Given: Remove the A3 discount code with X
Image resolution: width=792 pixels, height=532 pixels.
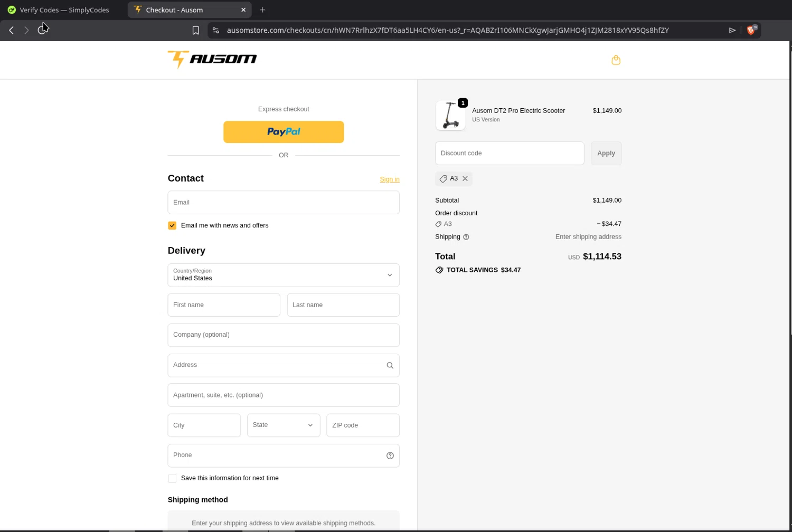Looking at the screenshot, I should [465, 178].
